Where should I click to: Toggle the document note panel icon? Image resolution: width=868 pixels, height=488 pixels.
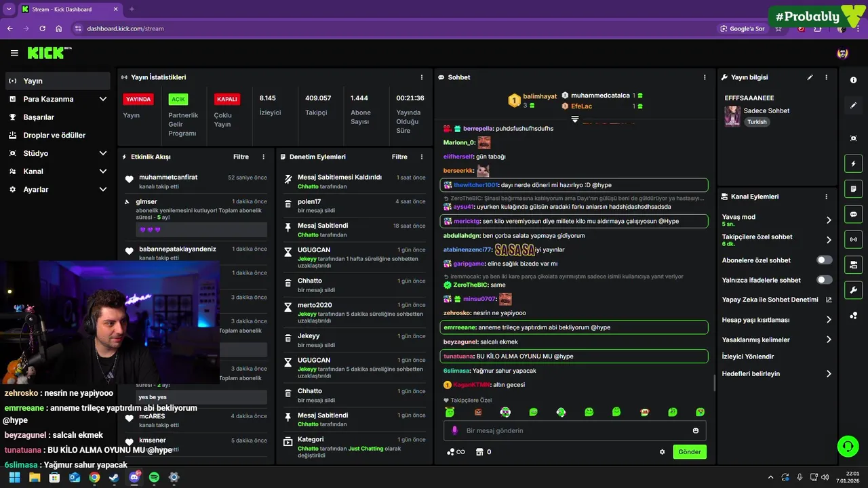coord(853,188)
